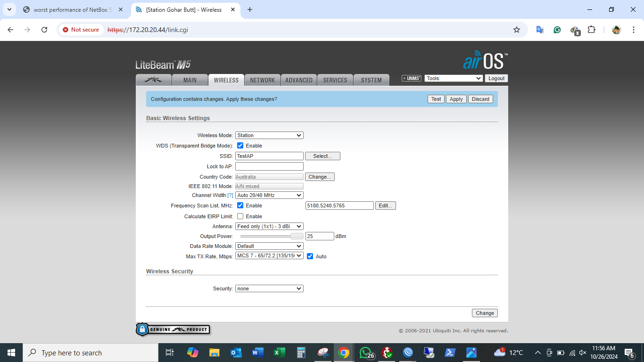Screen dimensions: 644x362
Task: Open the Tools dropdown
Action: (454, 78)
